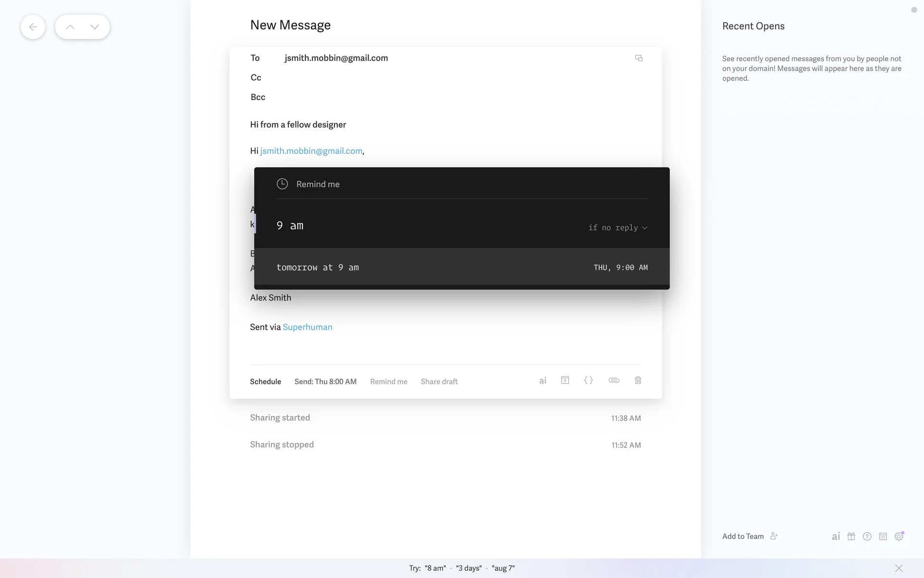Open settings gear icon in the bottom right
The height and width of the screenshot is (578, 924).
(x=898, y=536)
